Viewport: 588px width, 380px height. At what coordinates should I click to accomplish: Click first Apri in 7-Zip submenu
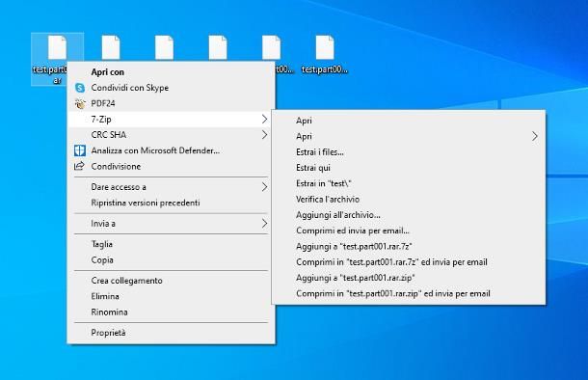tap(409, 121)
